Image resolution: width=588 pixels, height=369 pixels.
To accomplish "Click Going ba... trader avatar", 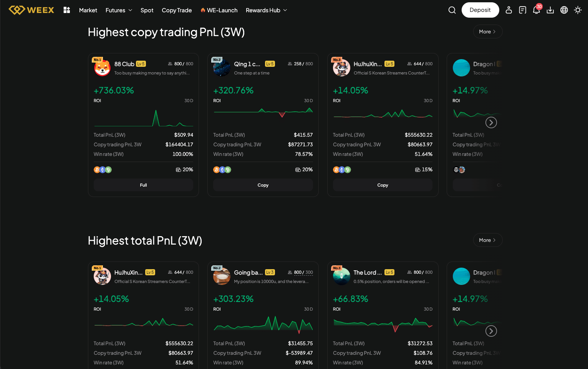I will click(222, 276).
